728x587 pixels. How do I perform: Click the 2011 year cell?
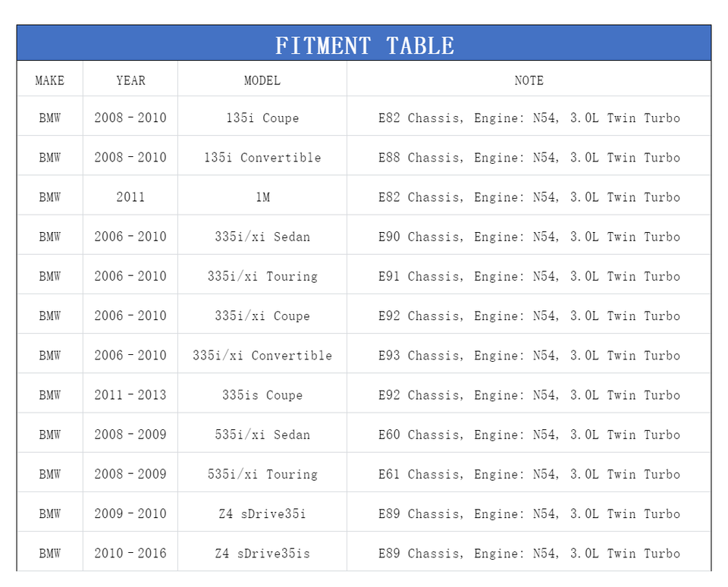[130, 197]
